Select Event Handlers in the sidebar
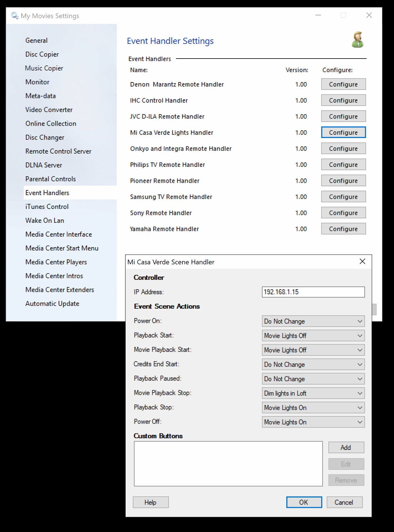Viewport: 394px width, 532px height. coord(70,193)
